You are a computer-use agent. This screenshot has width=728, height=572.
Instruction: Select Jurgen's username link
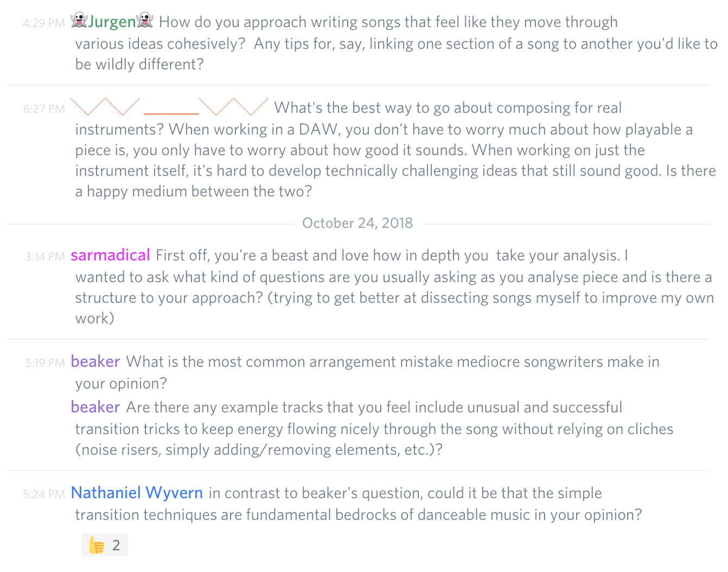point(112,22)
